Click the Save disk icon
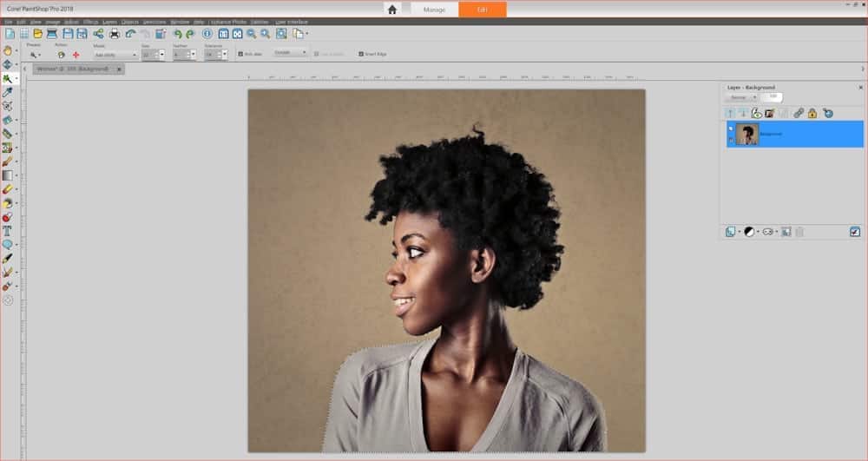868x461 pixels. (67, 34)
